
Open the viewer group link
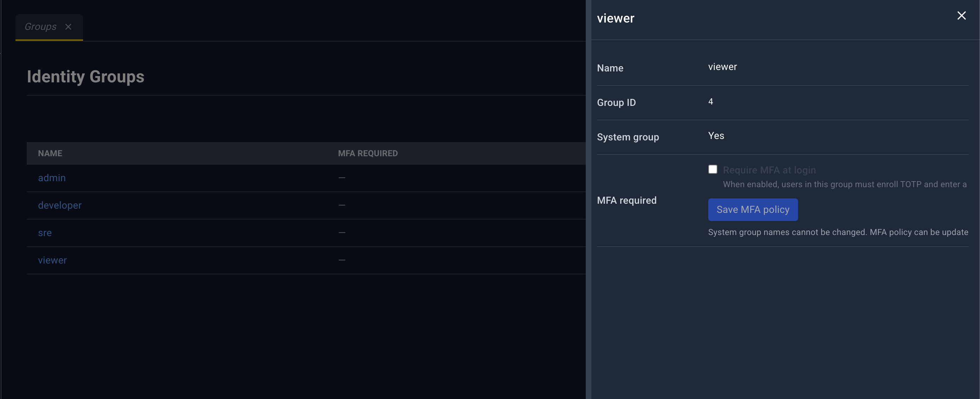click(x=52, y=260)
